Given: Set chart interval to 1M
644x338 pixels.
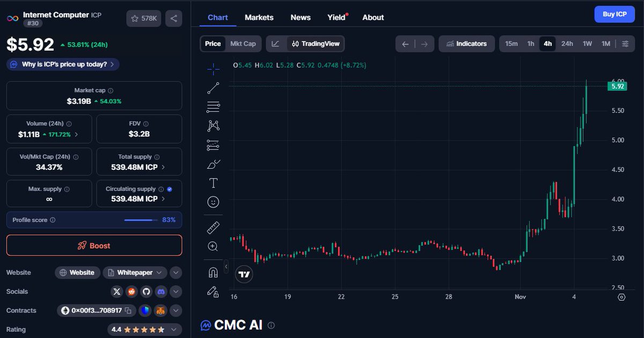Looking at the screenshot, I should [x=606, y=44].
